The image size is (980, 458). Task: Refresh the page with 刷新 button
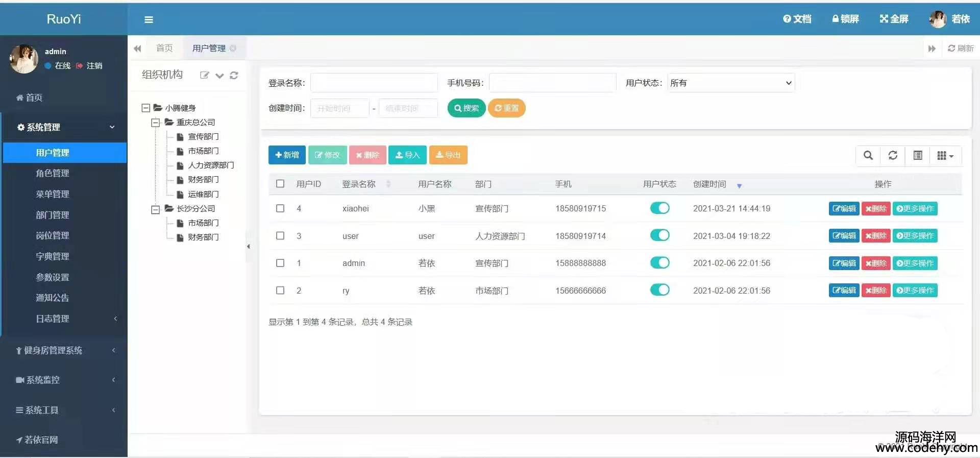click(961, 48)
